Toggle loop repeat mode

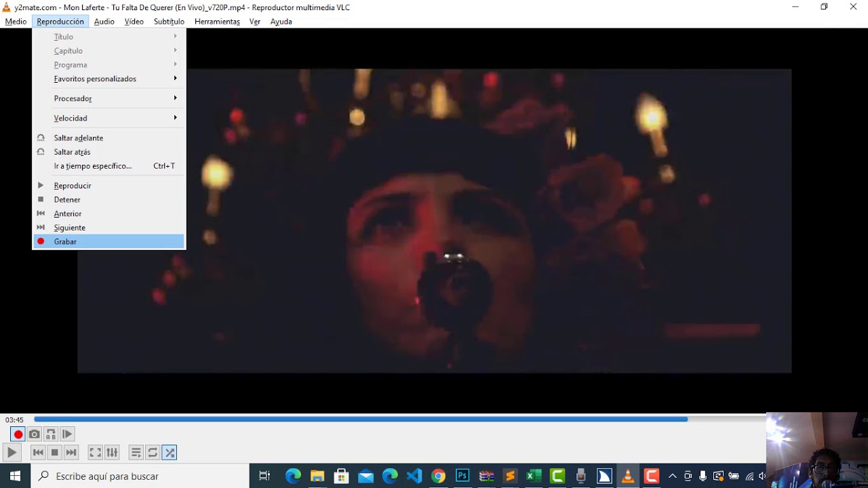click(153, 452)
